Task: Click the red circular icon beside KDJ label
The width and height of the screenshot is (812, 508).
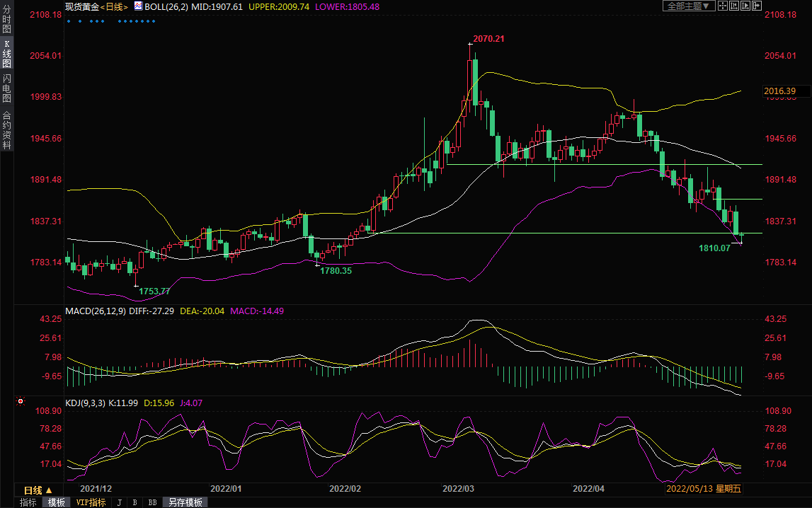Action: tap(21, 402)
